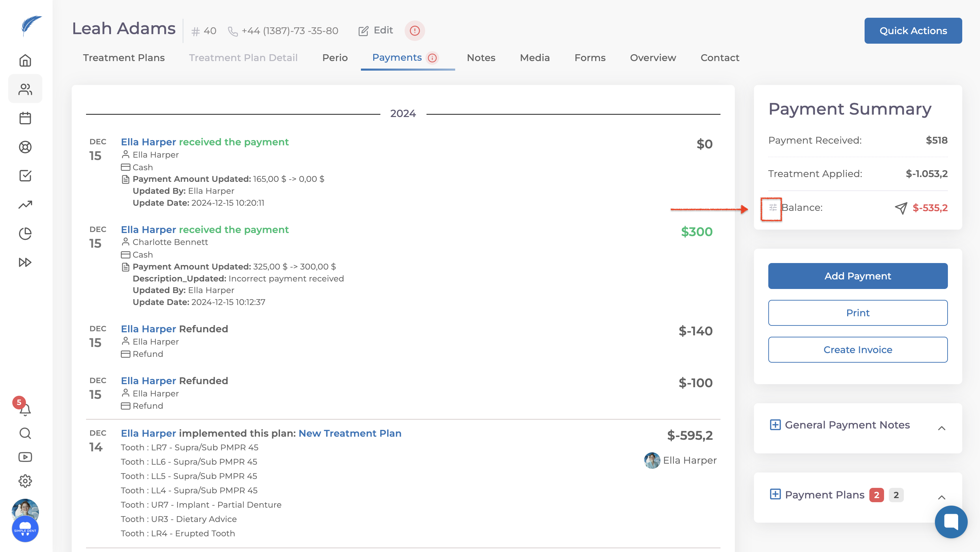Screen dimensions: 980x552
Task: Open the tasks checklist icon
Action: tap(25, 176)
